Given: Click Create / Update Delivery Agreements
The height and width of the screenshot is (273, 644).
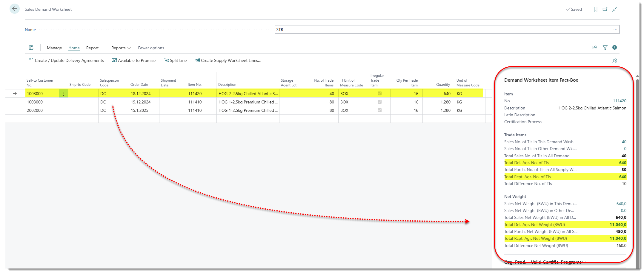Looking at the screenshot, I should 66,60.
